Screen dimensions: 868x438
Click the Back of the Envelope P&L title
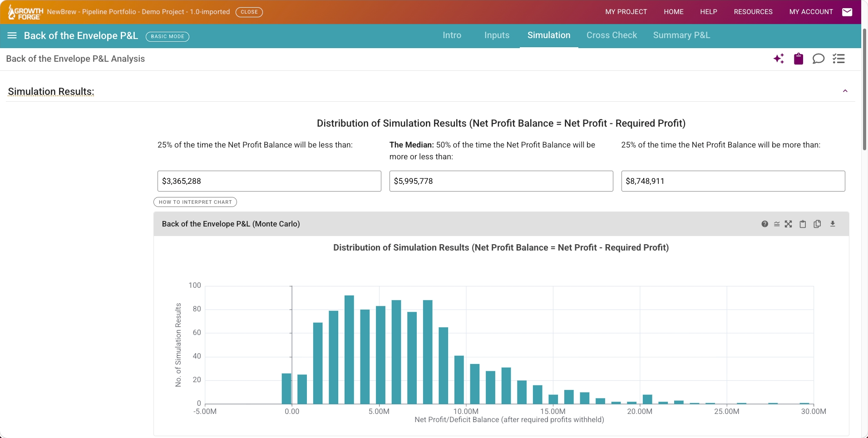coord(81,35)
